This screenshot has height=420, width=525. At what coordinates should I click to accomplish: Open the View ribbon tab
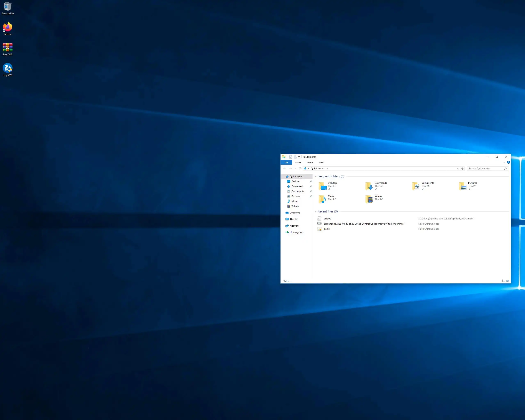pyautogui.click(x=321, y=162)
